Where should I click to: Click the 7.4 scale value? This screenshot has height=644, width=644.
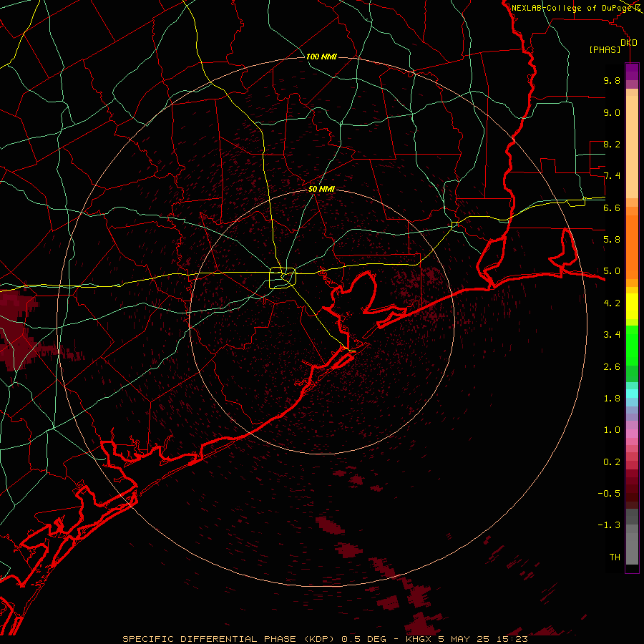click(612, 176)
